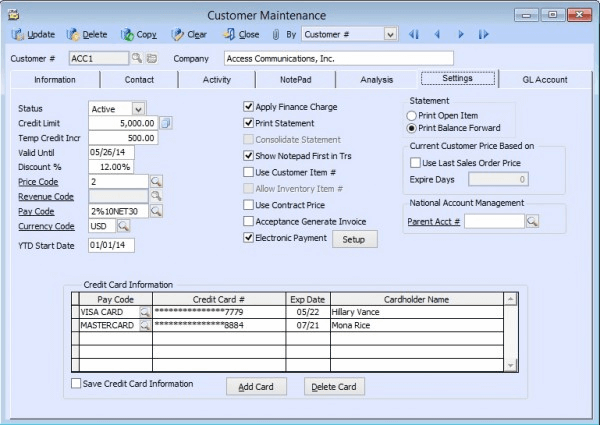Open the Revenue Code lookup

tap(156, 196)
